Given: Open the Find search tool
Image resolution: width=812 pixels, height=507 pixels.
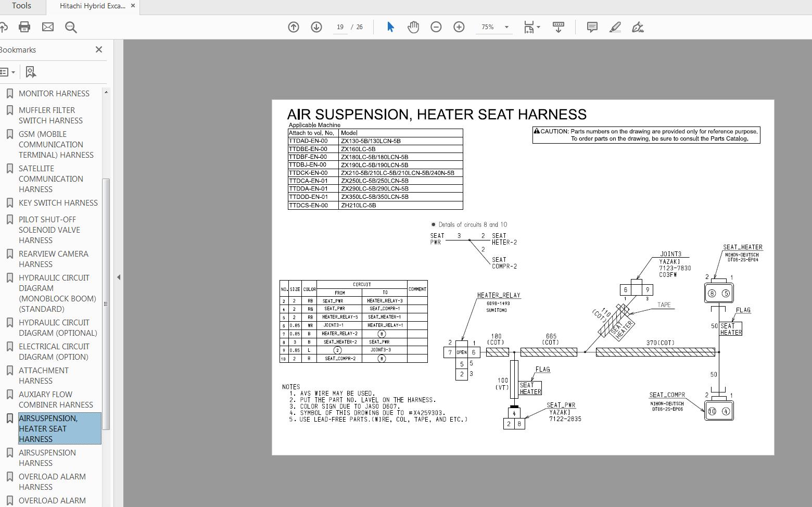Looking at the screenshot, I should [71, 27].
